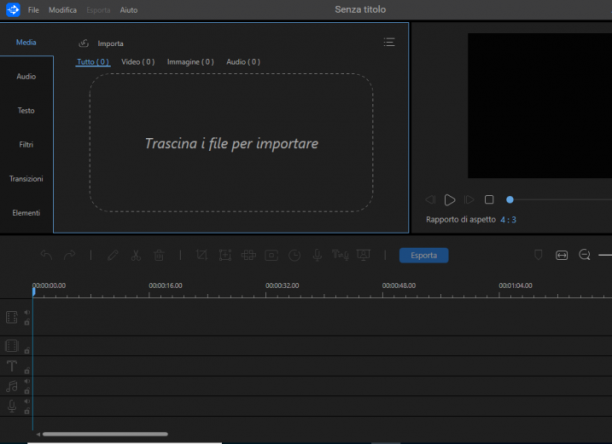This screenshot has height=444, width=612.
Task: Open the Filtri sidebar section
Action: tap(26, 145)
